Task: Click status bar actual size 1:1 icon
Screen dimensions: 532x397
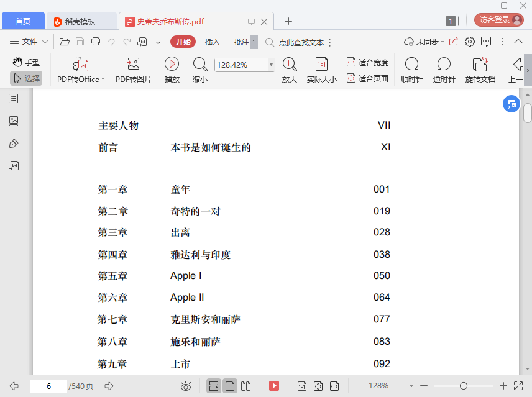Action: tap(301, 386)
